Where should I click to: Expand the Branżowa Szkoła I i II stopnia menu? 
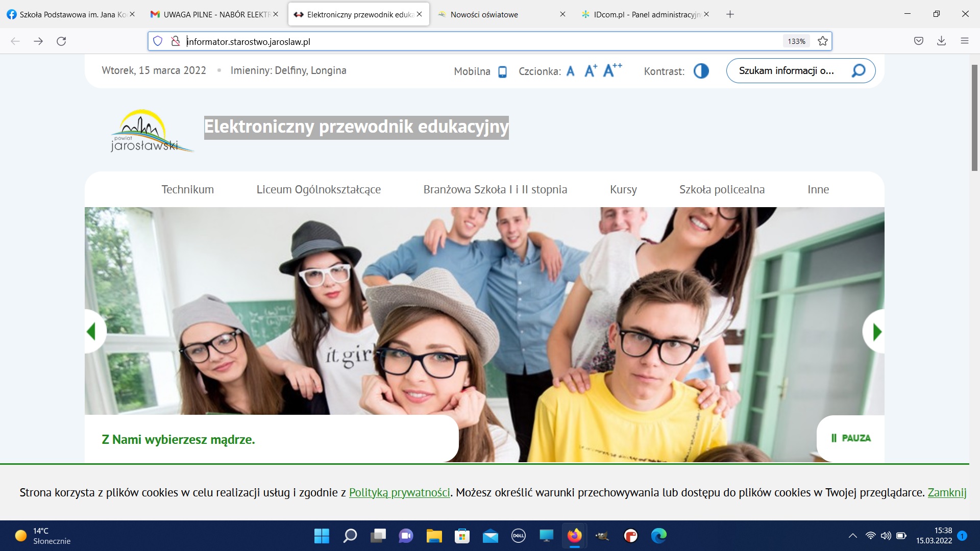[495, 190]
